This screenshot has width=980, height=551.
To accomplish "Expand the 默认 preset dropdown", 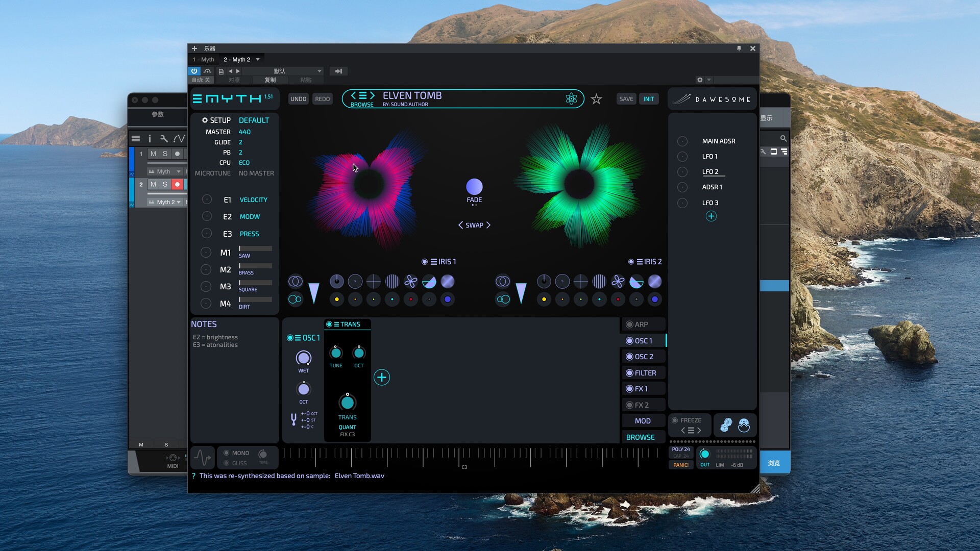I will [x=320, y=71].
